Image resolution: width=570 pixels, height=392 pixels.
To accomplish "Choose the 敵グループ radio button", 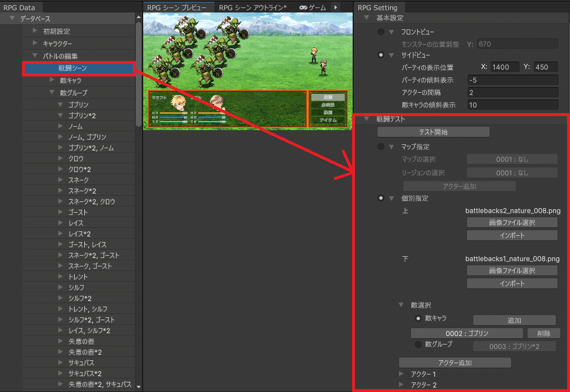I will coord(418,344).
